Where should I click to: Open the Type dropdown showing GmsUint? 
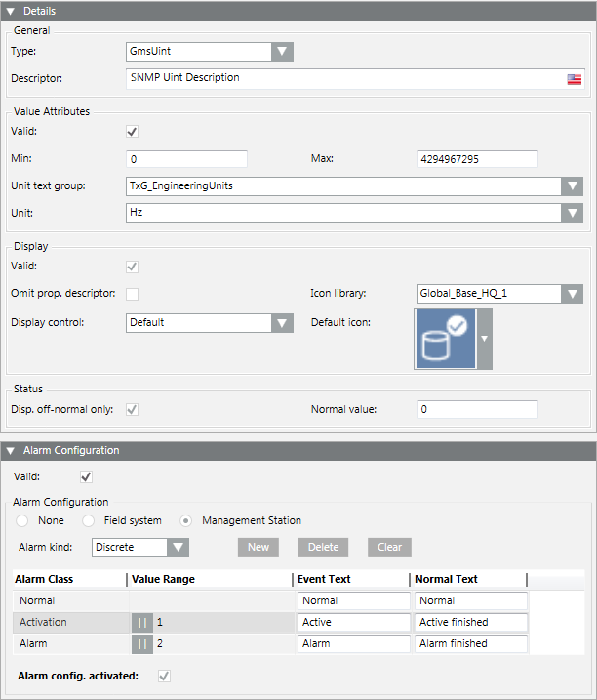point(282,52)
